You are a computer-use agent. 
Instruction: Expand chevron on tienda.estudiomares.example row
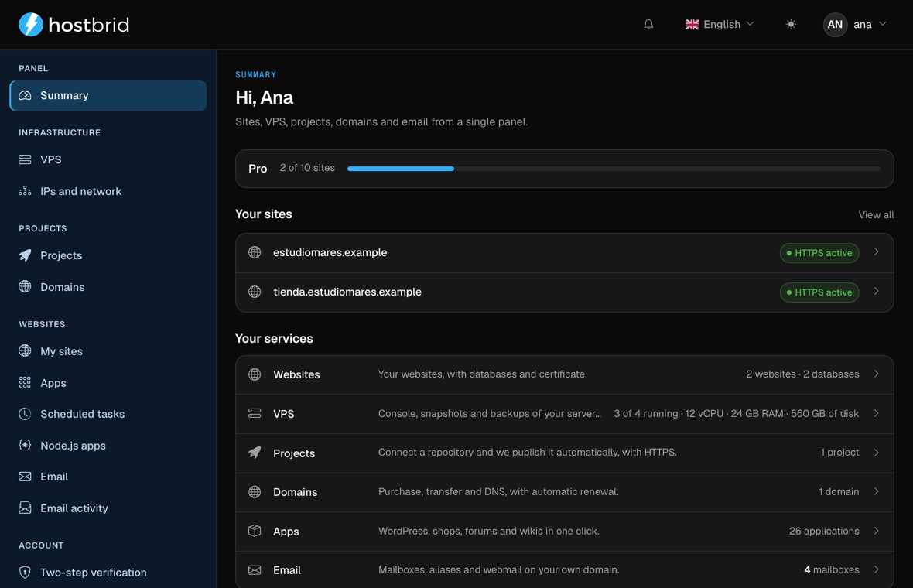click(877, 292)
